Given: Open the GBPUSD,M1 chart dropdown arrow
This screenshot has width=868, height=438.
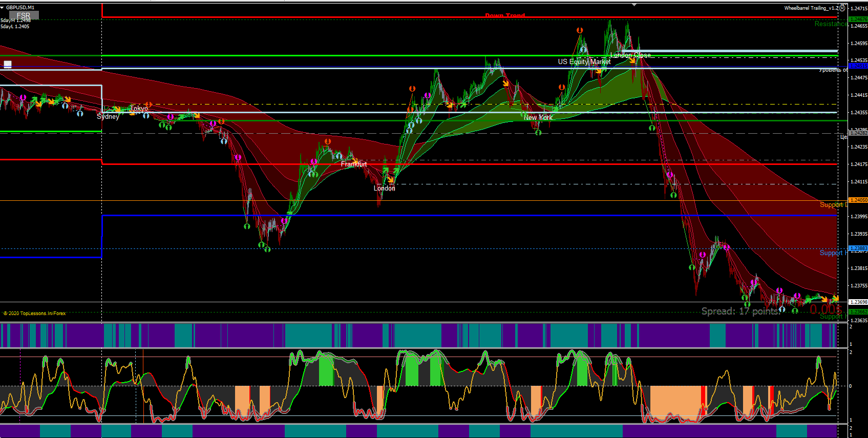Looking at the screenshot, I should pyautogui.click(x=2, y=8).
